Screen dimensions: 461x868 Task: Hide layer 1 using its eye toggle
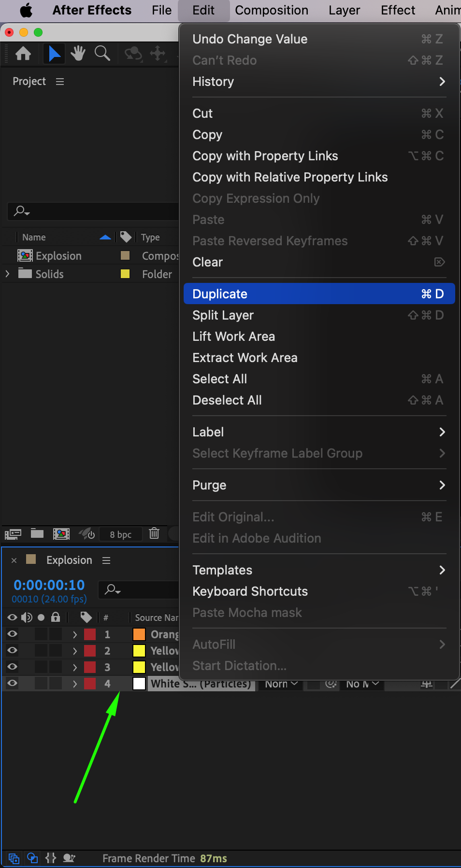13,634
